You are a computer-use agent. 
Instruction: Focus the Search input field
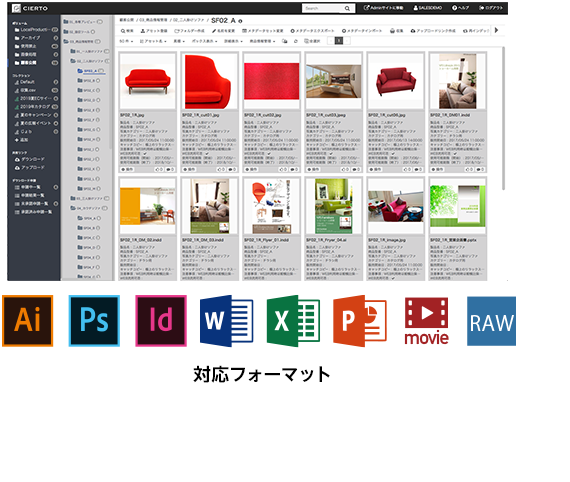click(x=322, y=8)
